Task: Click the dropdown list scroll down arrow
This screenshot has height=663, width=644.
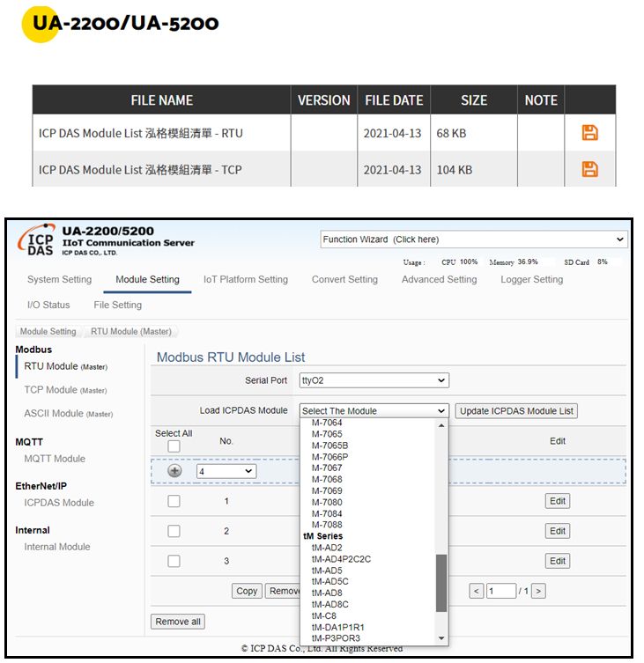Action: click(x=441, y=638)
